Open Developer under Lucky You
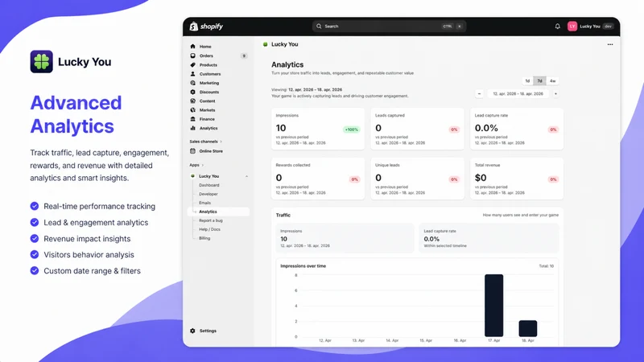The image size is (644, 362). (208, 194)
